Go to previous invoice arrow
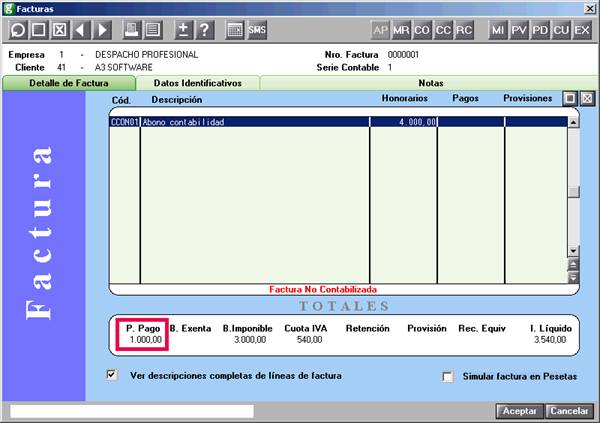This screenshot has height=423, width=600. point(81,30)
